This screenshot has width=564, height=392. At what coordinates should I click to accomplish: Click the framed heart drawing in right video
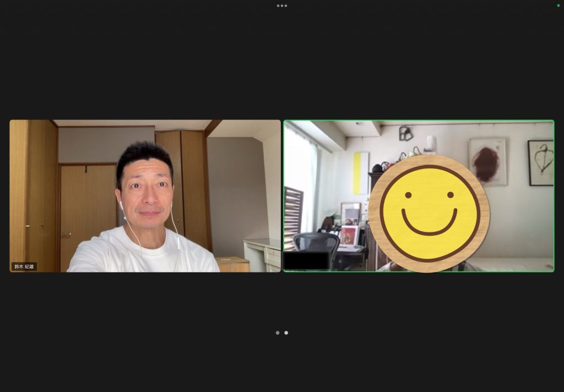point(540,162)
